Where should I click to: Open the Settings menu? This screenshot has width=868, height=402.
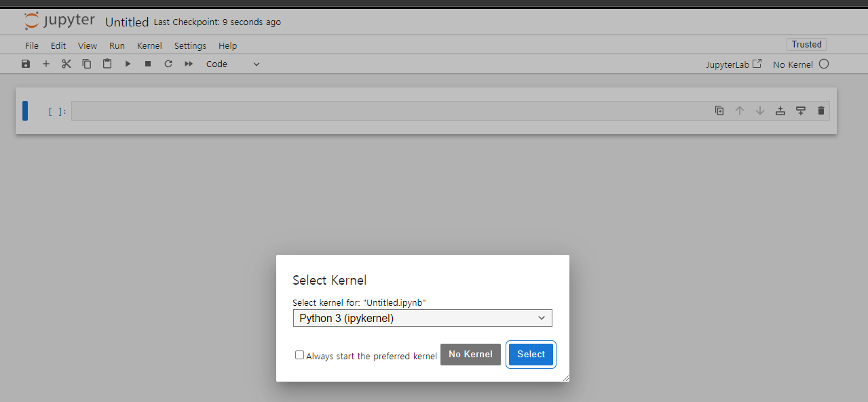tap(190, 45)
